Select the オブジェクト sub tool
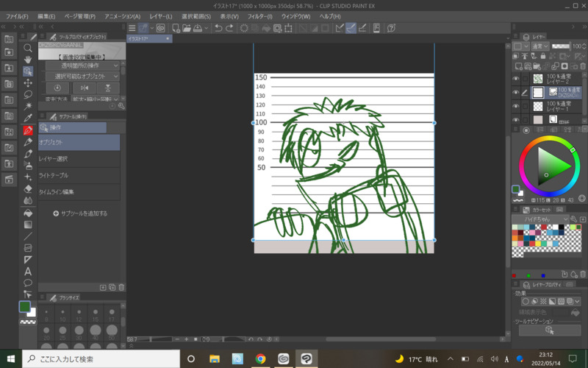Screen dimensions: 588x368 click(x=79, y=142)
